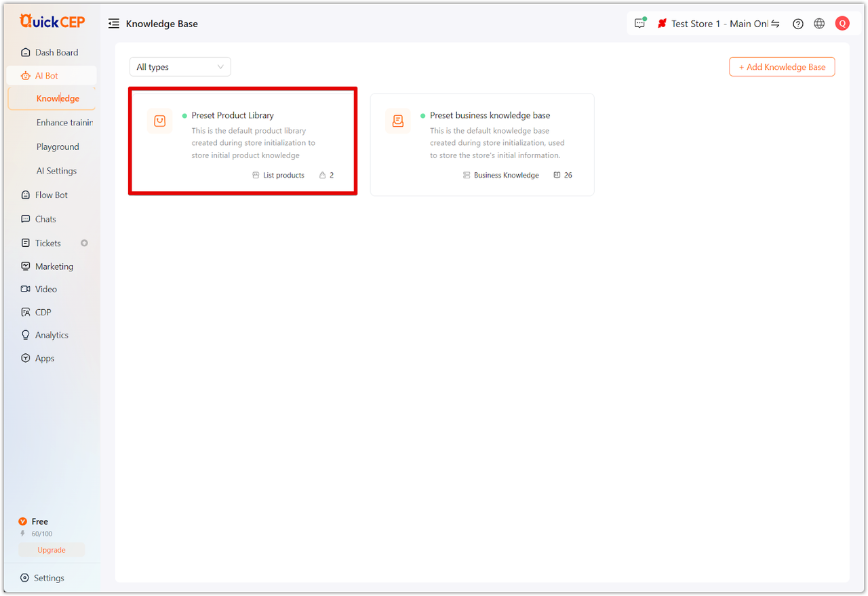The width and height of the screenshot is (868, 596).
Task: Open the chat messages icon in header
Action: point(640,23)
